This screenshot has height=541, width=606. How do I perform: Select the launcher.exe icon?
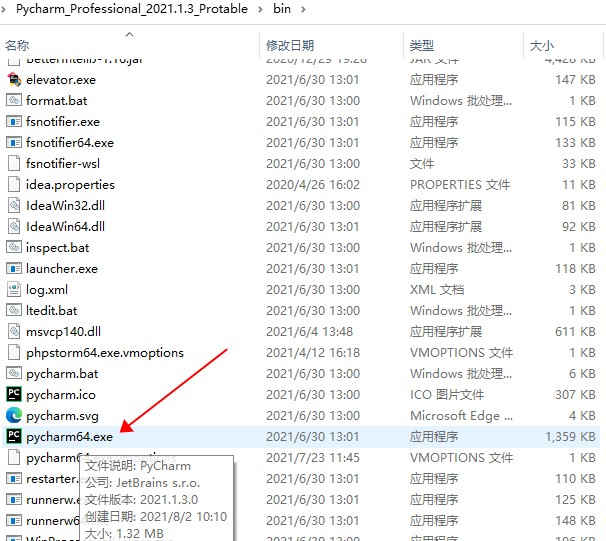click(14, 269)
